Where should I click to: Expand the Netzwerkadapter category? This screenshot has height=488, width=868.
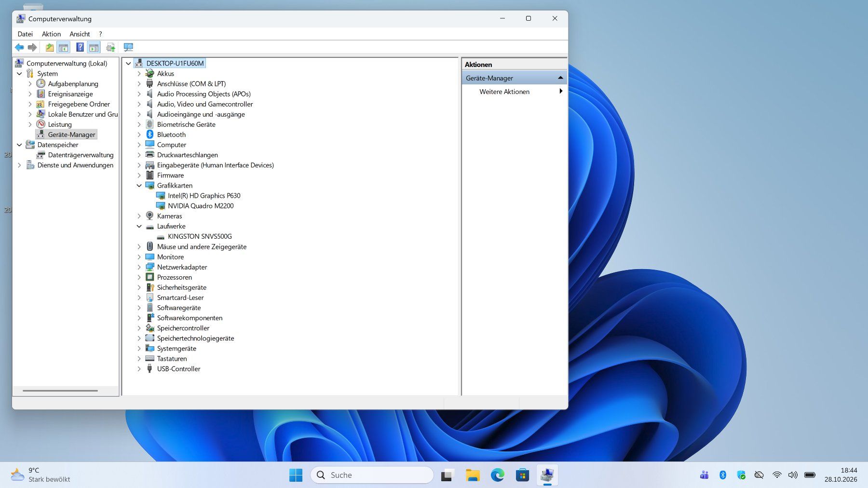pyautogui.click(x=139, y=267)
